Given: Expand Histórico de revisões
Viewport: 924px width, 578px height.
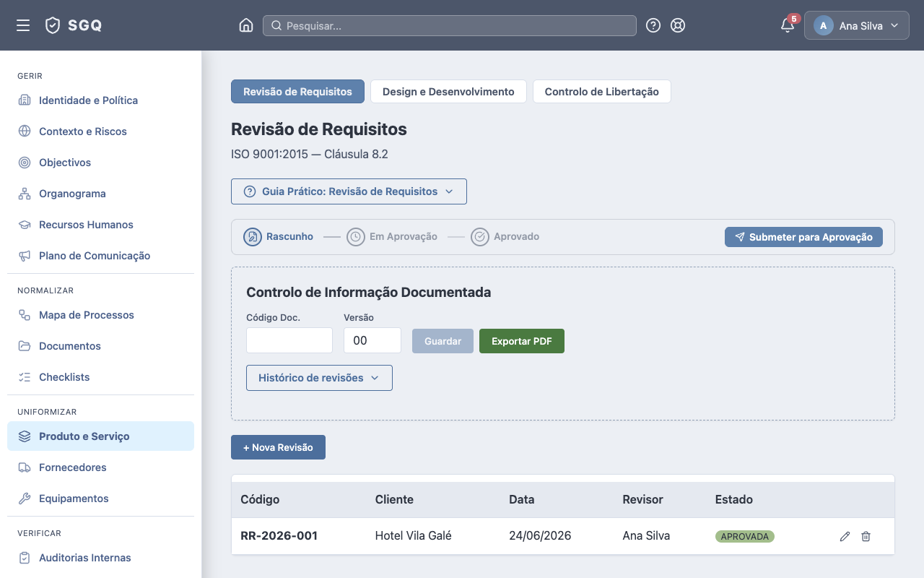Looking at the screenshot, I should click(319, 378).
